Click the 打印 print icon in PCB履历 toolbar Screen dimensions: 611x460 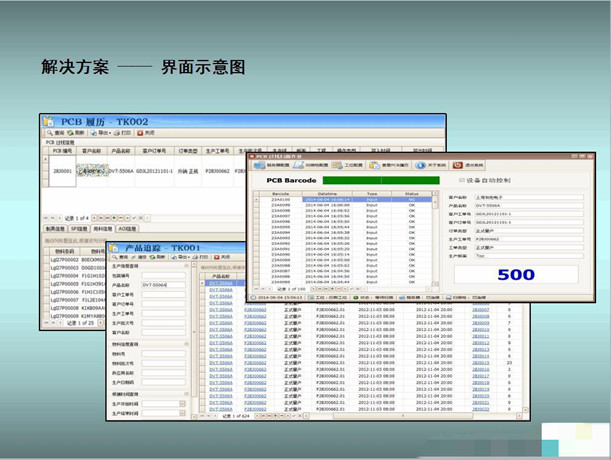pos(121,132)
